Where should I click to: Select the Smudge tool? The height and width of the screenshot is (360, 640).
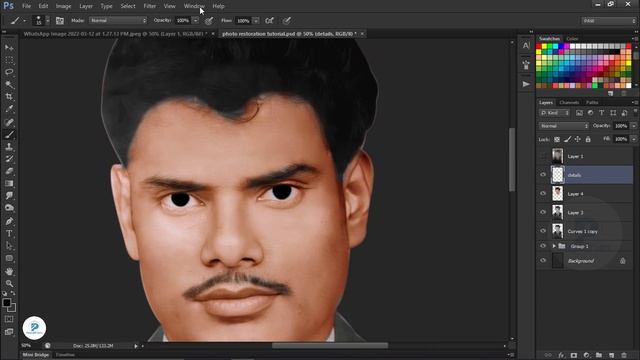pyautogui.click(x=9, y=196)
